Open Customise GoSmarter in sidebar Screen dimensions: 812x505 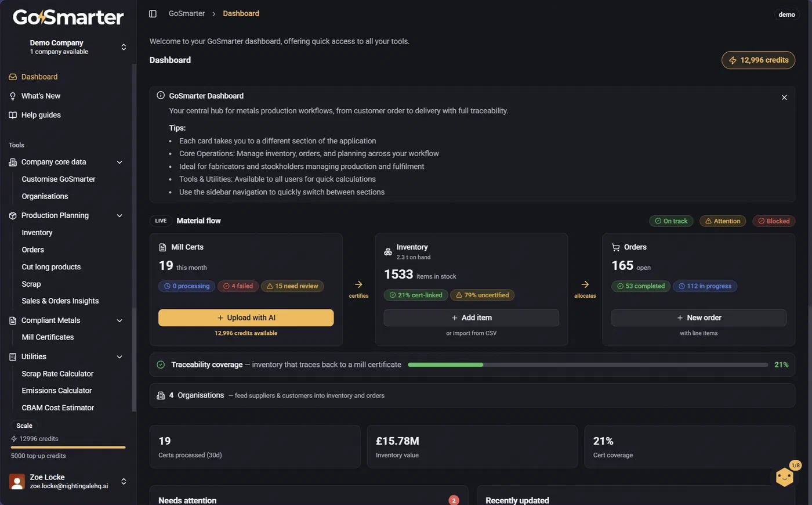tap(59, 179)
